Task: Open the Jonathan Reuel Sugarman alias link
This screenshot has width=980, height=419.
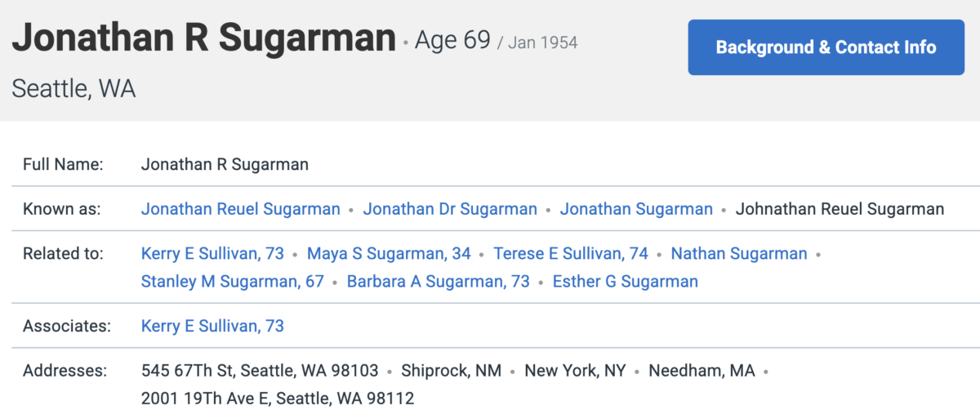Action: tap(241, 209)
